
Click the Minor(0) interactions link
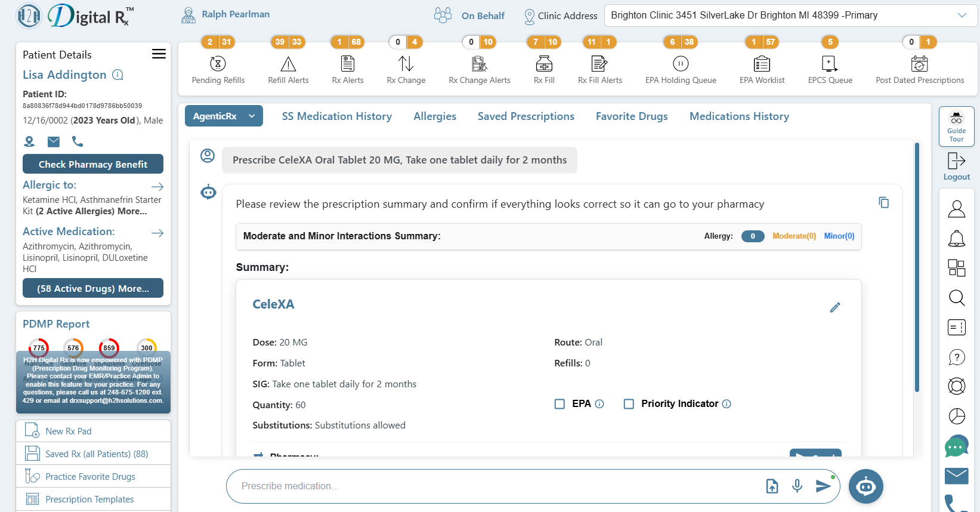point(839,236)
